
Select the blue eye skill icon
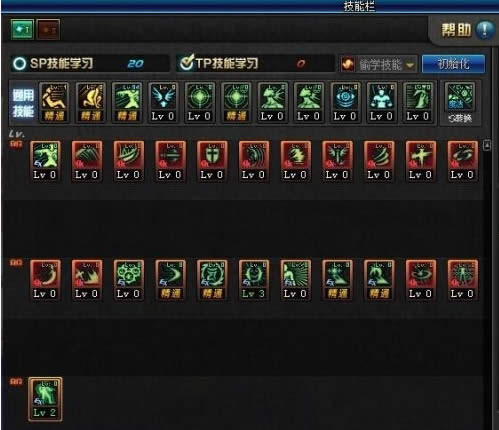point(345,102)
